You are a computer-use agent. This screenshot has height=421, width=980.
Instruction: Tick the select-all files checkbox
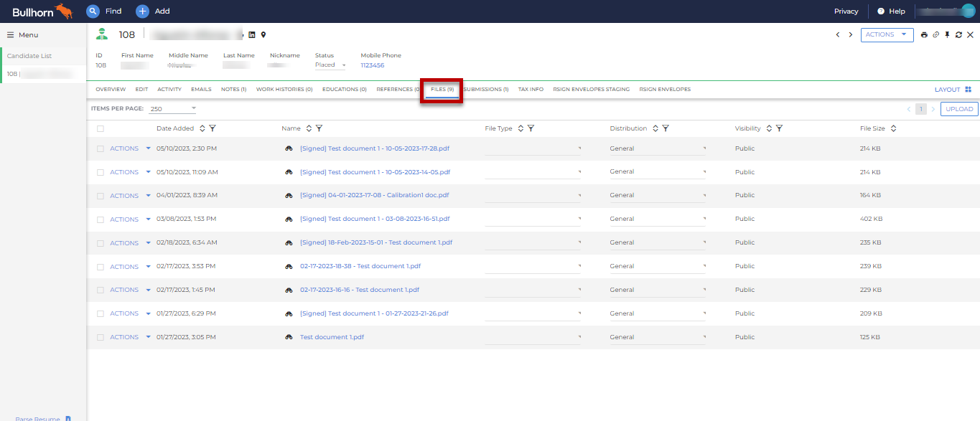pyautogui.click(x=101, y=129)
